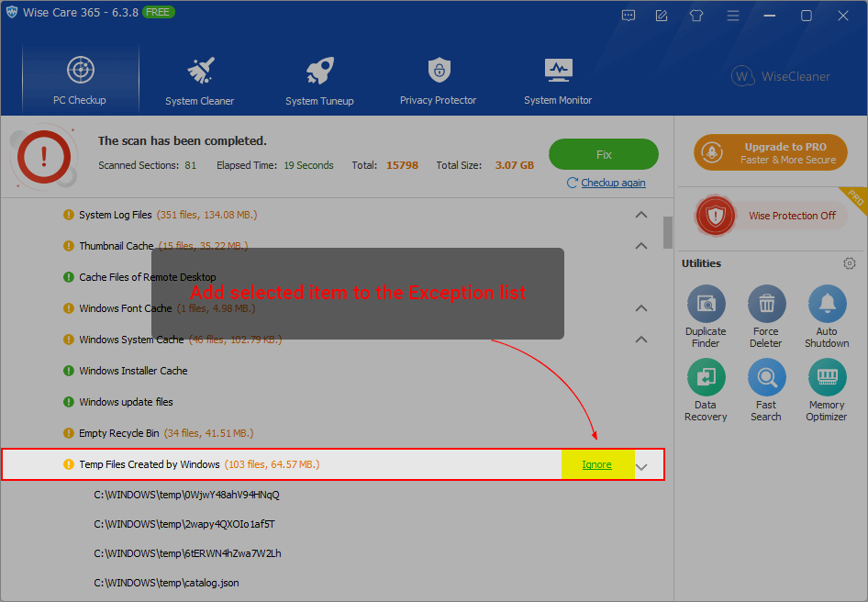Image resolution: width=868 pixels, height=602 pixels.
Task: Switch to the System Cleaner tab
Action: (x=200, y=81)
